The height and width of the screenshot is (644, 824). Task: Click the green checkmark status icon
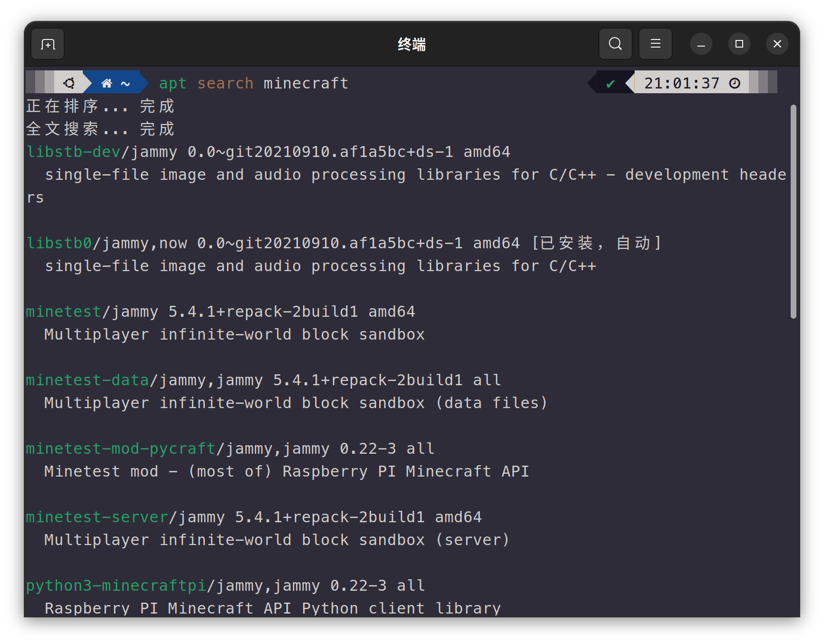(610, 84)
